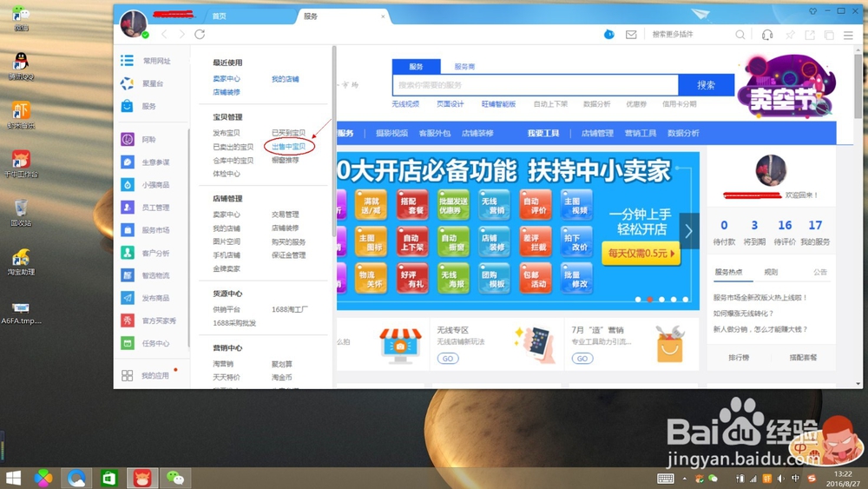Switch to the 公告 tab
The image size is (868, 489).
(x=820, y=272)
